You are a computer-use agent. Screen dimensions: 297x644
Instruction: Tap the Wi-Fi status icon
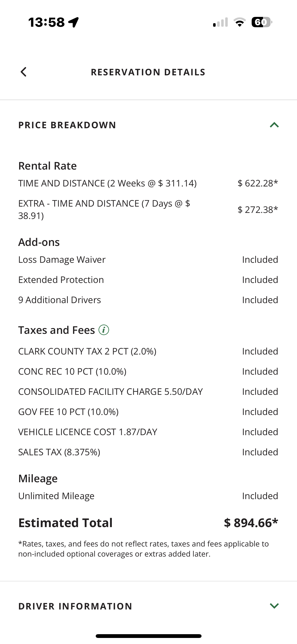tap(240, 22)
